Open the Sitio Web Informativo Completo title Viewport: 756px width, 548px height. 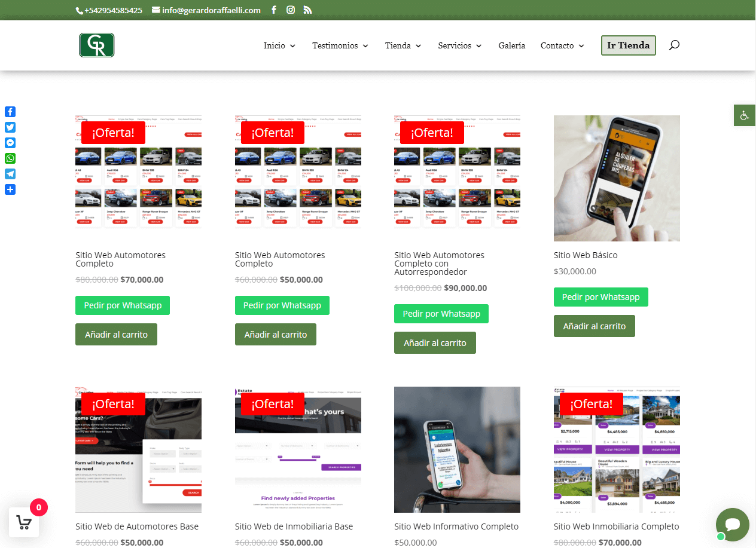pos(456,526)
